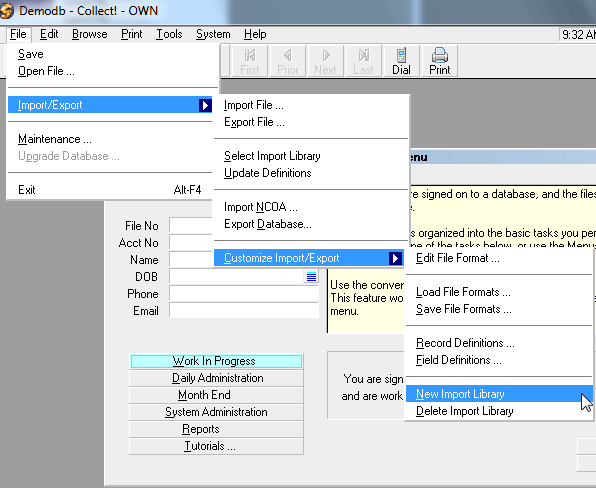Click the Reports button
The width and height of the screenshot is (596, 488).
point(216,429)
